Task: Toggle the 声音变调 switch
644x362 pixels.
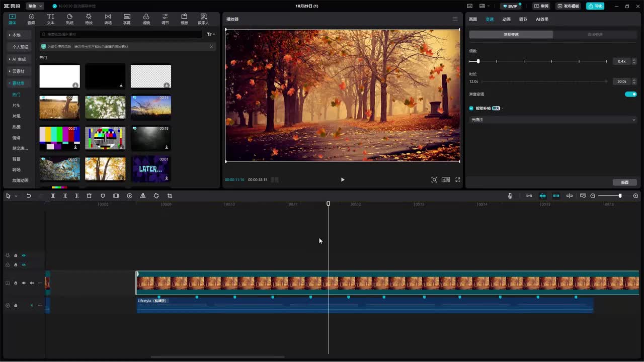Action: tap(630, 94)
